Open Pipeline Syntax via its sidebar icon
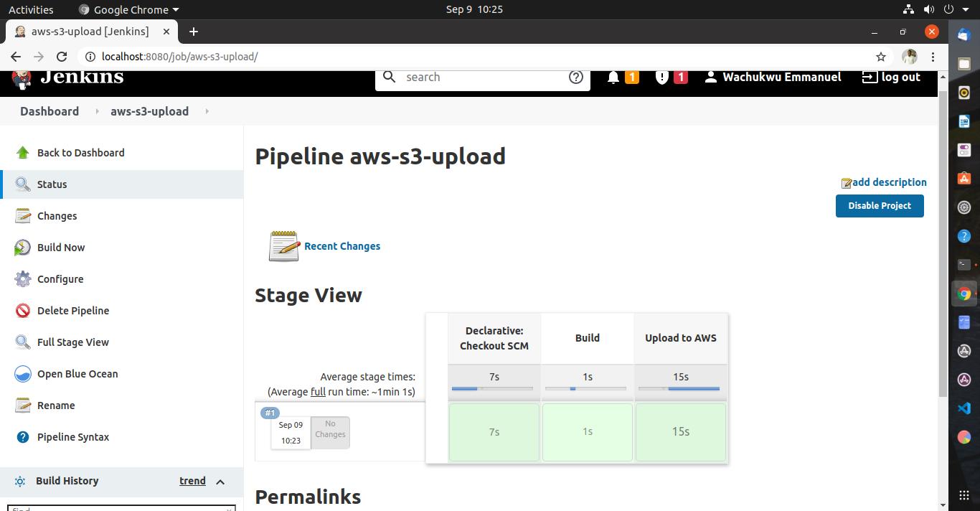 click(23, 436)
